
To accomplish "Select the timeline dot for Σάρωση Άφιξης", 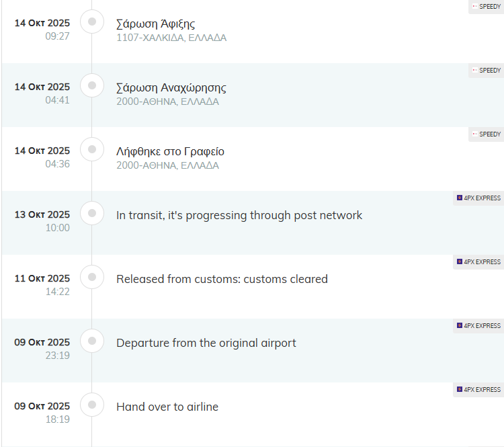I will point(92,22).
